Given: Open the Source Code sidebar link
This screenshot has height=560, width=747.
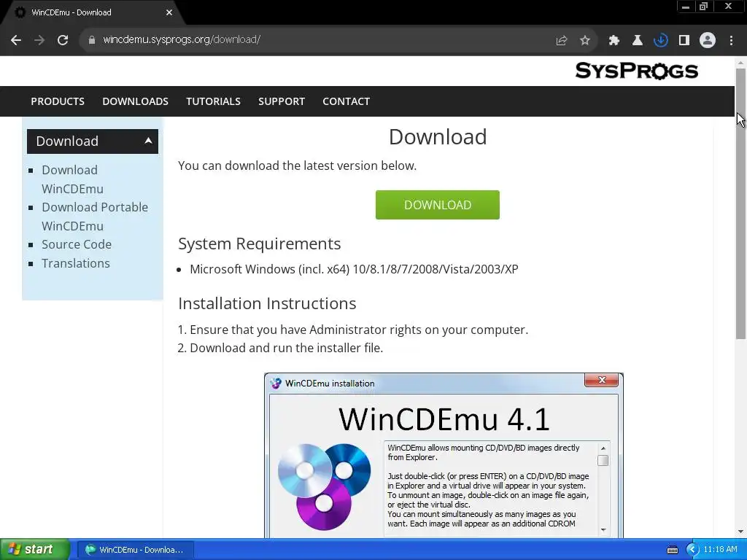Looking at the screenshot, I should [x=77, y=244].
